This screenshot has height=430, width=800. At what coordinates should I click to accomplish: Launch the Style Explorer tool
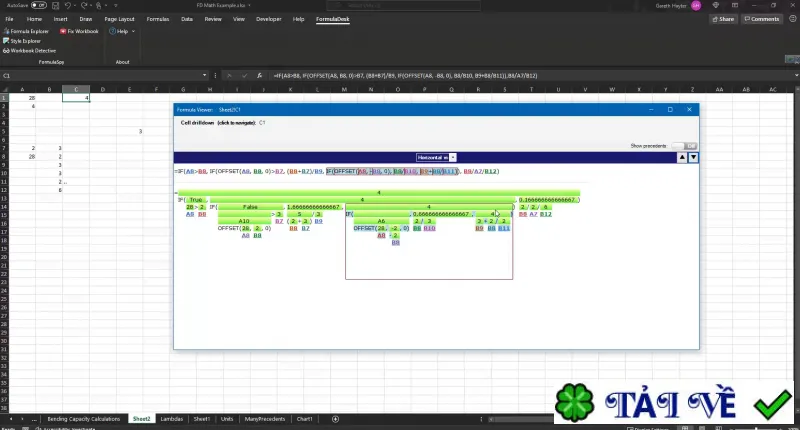click(22, 41)
